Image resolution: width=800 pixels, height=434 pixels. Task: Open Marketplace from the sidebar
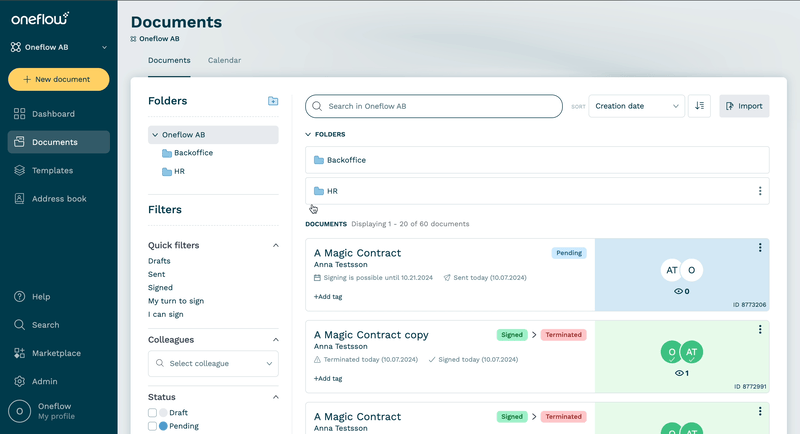[x=59, y=353]
